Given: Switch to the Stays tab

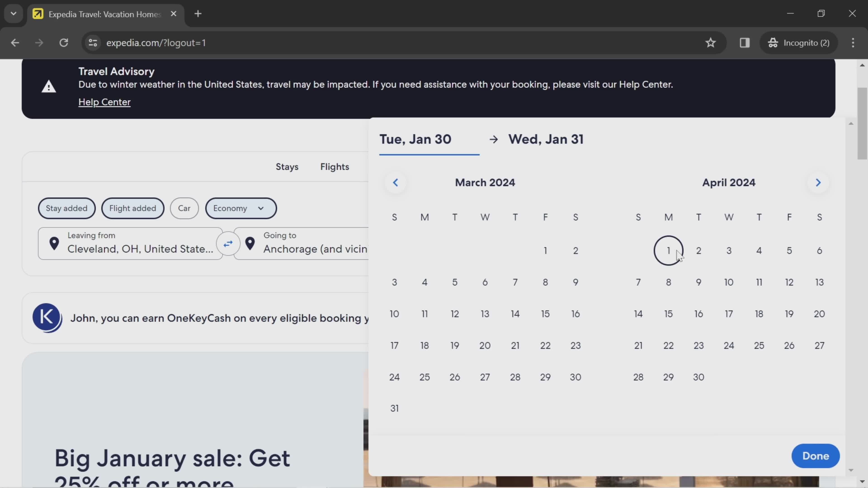Looking at the screenshot, I should coord(287,167).
